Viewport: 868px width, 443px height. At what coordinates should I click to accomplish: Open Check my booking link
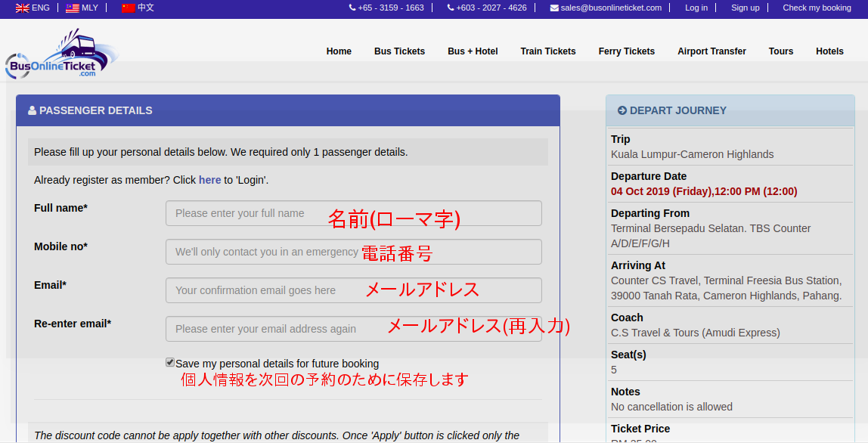tap(817, 8)
